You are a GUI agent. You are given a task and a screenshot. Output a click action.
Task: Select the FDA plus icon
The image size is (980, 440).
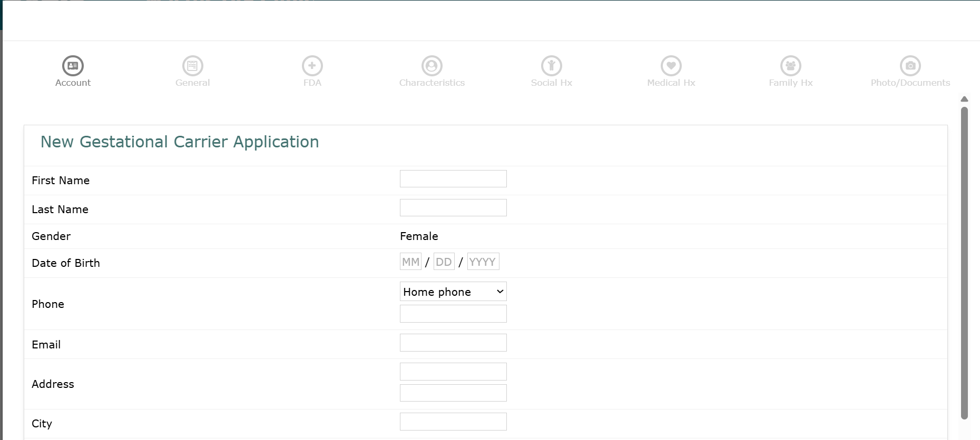[x=312, y=66]
